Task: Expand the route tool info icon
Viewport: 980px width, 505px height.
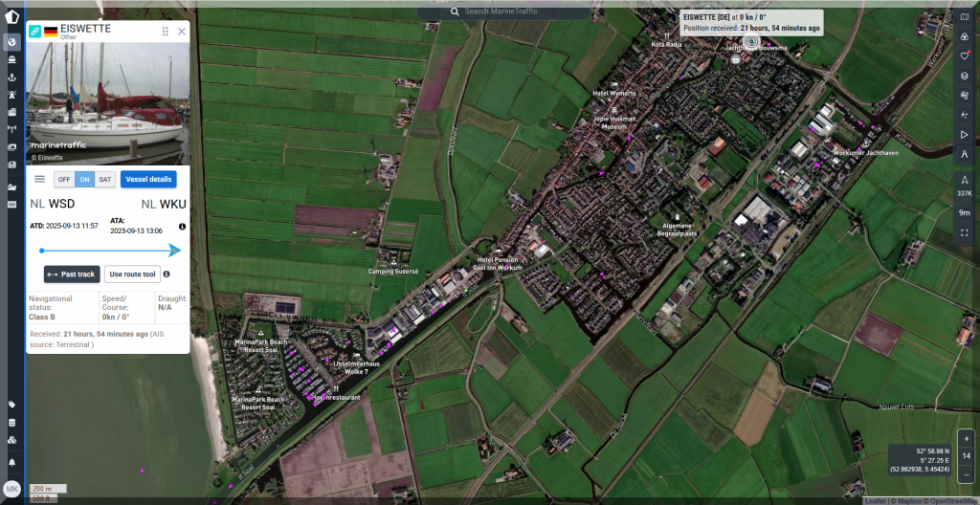Action: pyautogui.click(x=167, y=274)
